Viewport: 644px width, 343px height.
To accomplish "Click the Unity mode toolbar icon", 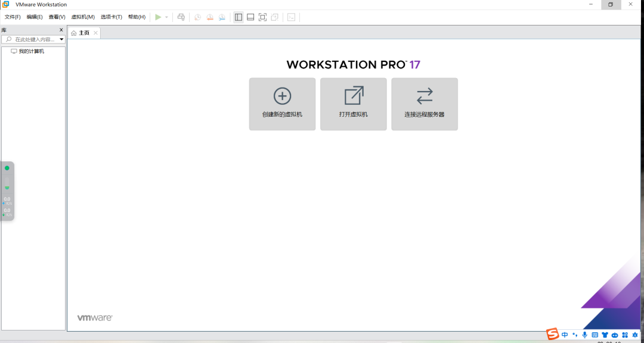I will pyautogui.click(x=275, y=17).
